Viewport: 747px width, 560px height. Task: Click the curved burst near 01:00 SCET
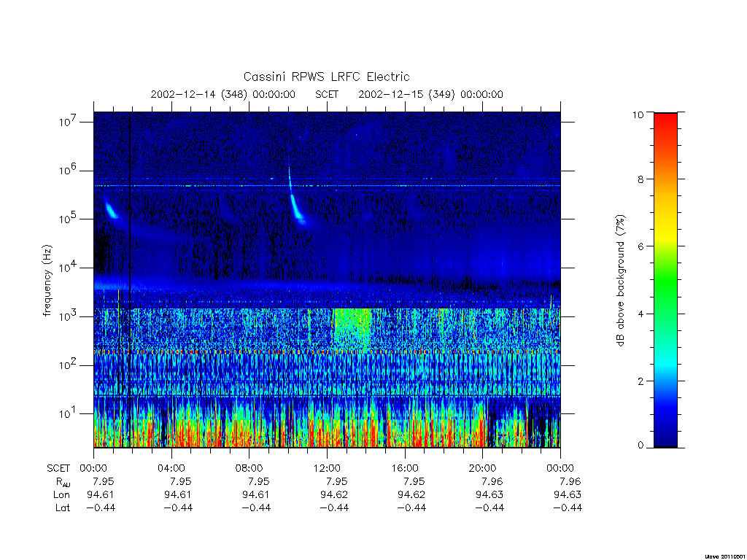(111, 209)
